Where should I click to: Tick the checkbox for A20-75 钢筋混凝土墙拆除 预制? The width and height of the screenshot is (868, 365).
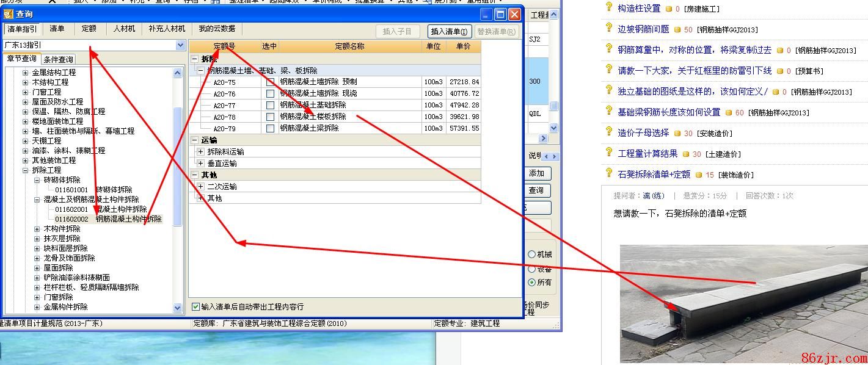coord(270,82)
